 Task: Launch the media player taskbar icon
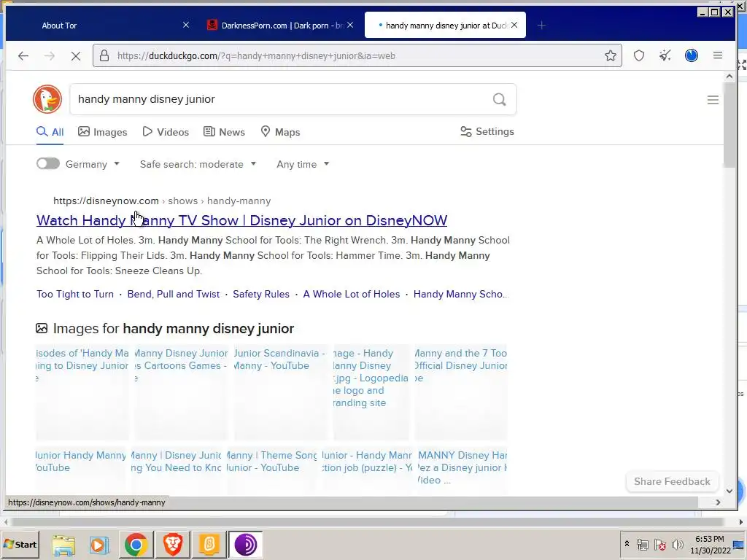coord(99,545)
